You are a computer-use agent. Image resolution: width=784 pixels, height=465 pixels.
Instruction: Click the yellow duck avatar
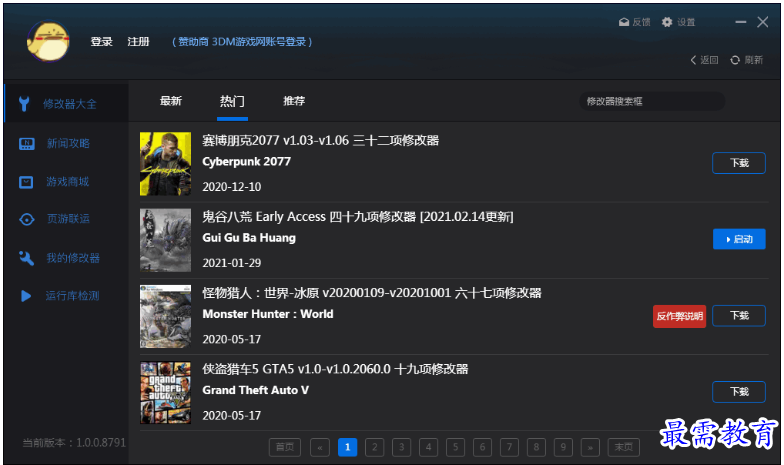click(x=48, y=42)
